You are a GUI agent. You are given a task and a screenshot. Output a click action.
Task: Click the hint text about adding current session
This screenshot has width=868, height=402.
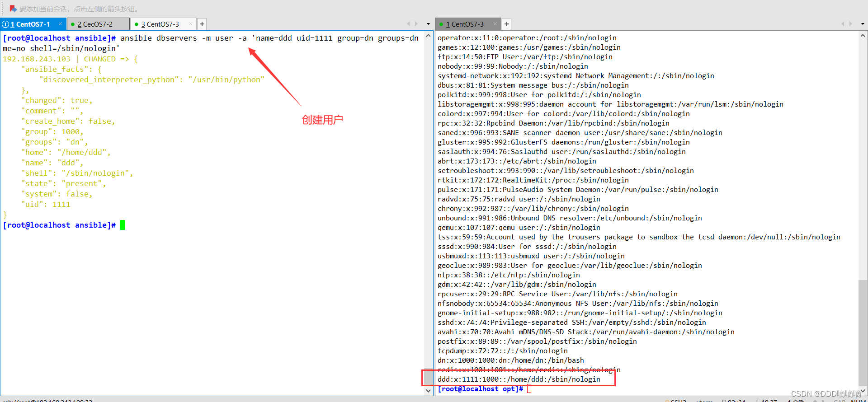click(80, 9)
